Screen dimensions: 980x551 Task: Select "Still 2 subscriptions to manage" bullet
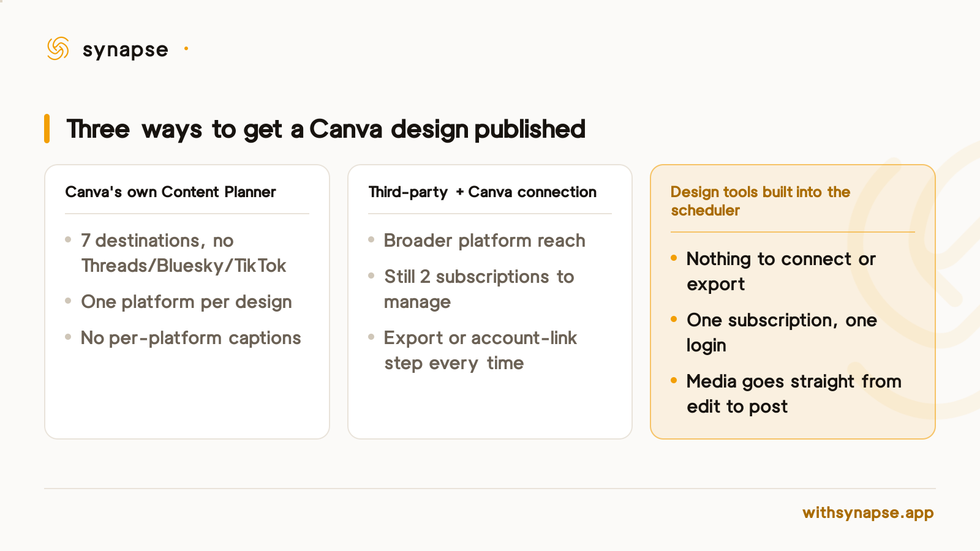coord(479,289)
